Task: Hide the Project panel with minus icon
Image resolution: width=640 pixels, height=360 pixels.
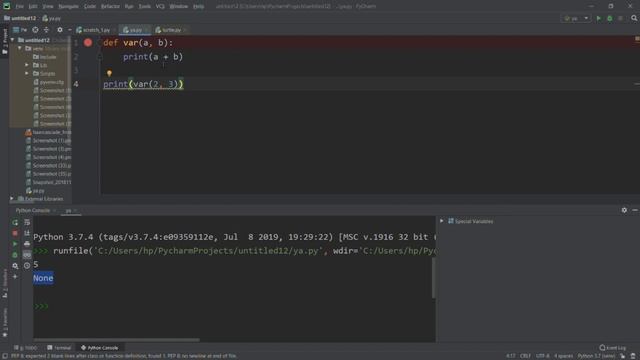Action: point(69,30)
